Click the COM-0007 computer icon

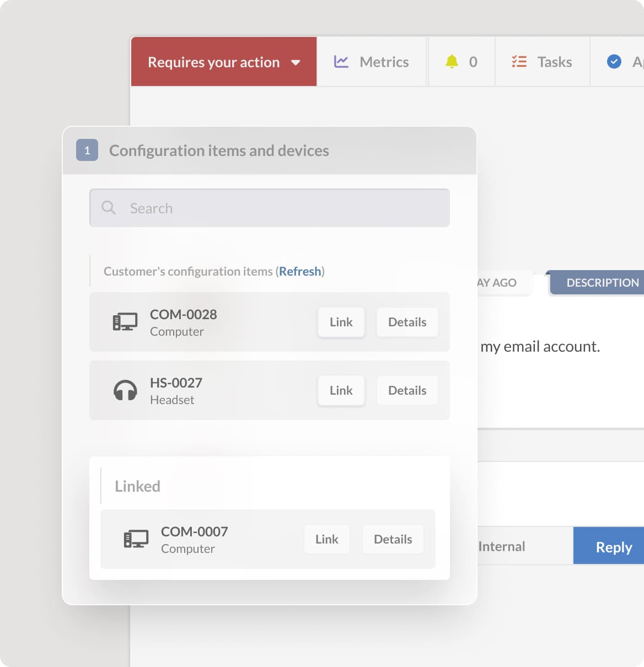pyautogui.click(x=136, y=539)
